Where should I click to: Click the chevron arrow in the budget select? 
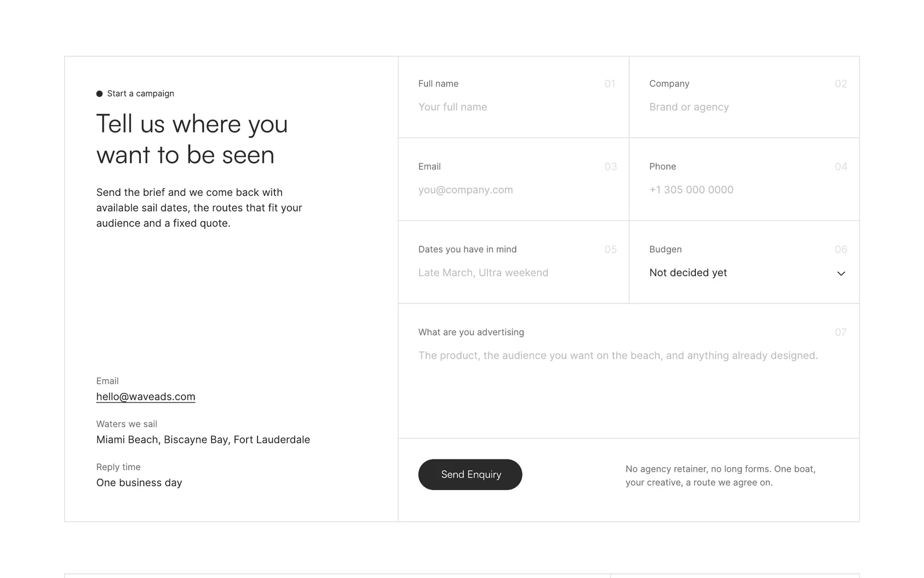[841, 273]
